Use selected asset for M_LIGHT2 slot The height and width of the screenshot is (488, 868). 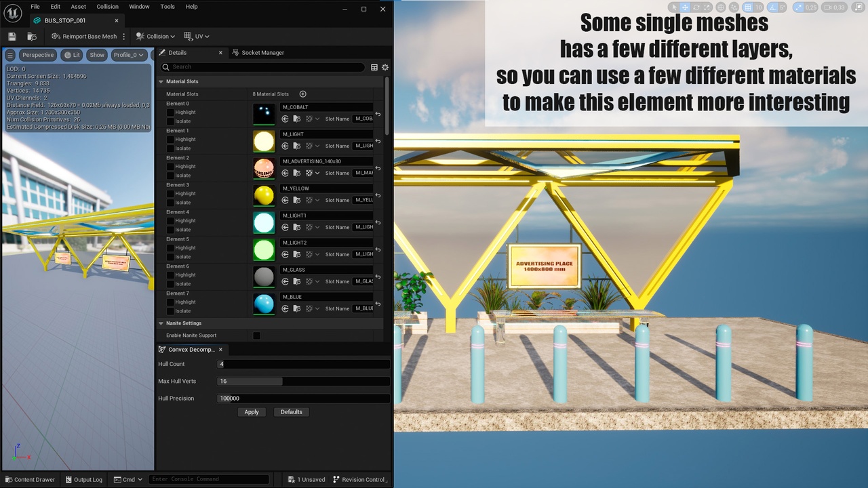(x=285, y=254)
